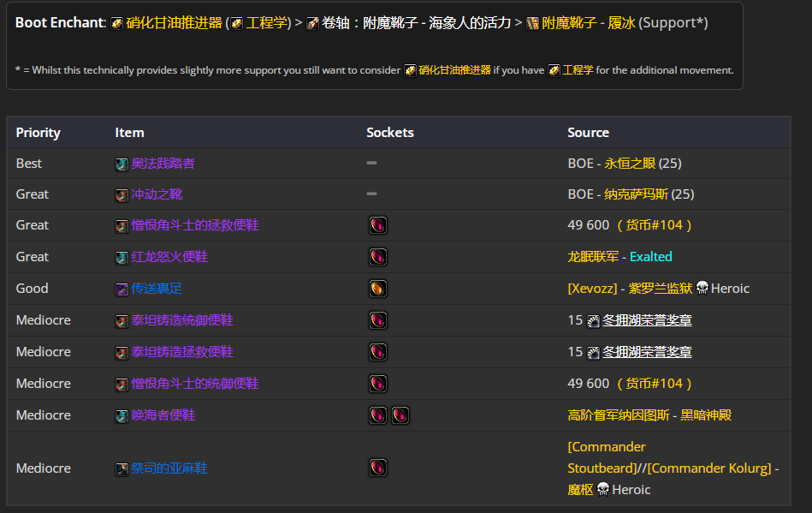This screenshot has height=513, width=812.
Task: Click the 冬拥湖荣誉奖章 icon in 泰坦铸造拯救便鞋 row
Action: (593, 353)
